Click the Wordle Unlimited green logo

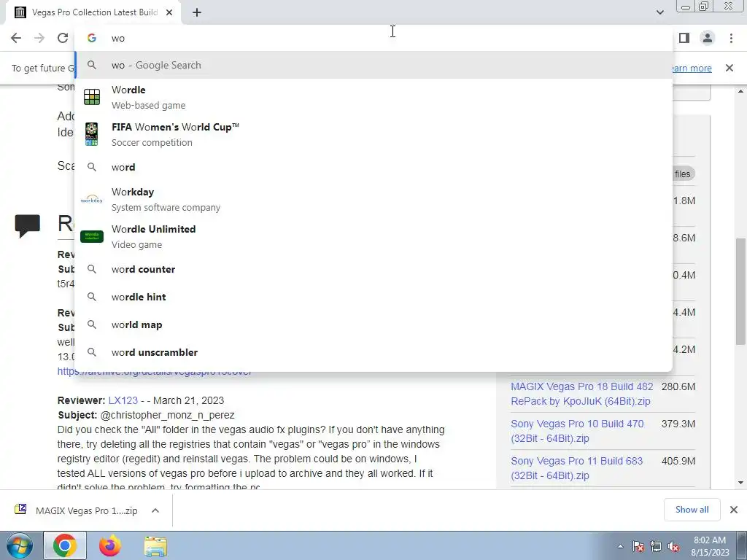tap(91, 237)
